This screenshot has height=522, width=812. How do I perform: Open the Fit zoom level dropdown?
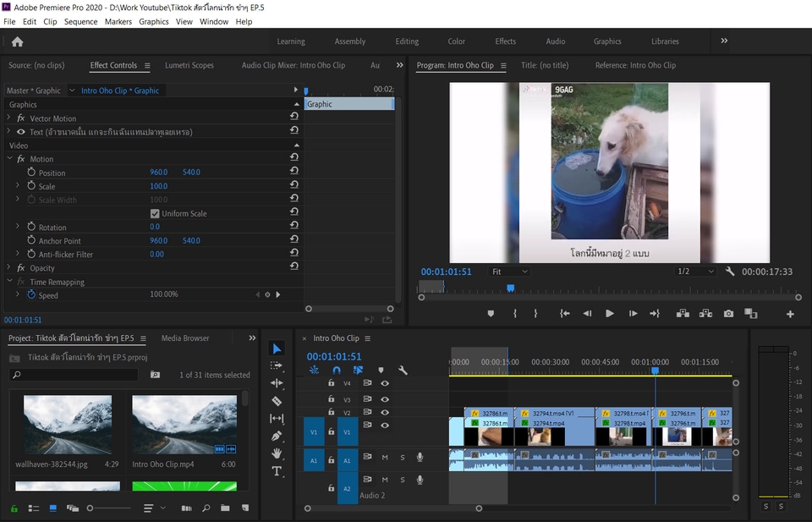(x=509, y=272)
